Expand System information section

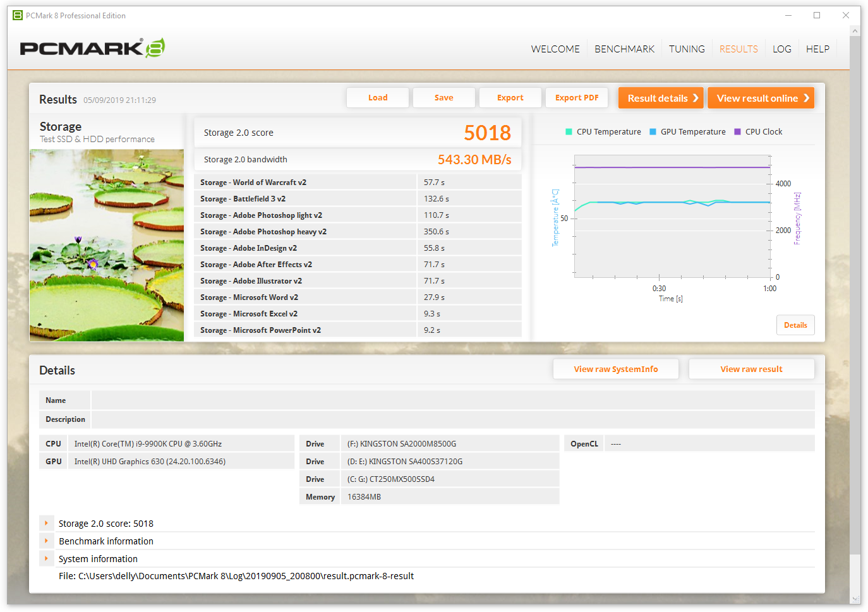(46, 559)
